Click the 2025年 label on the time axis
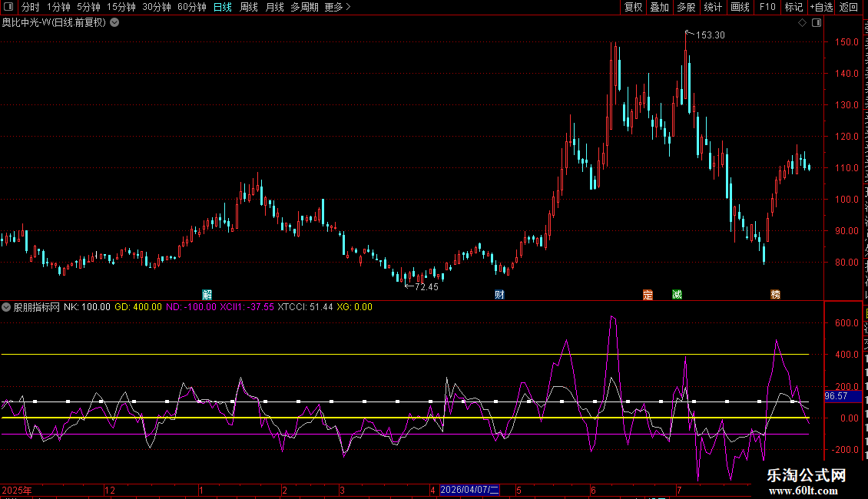The image size is (868, 499). point(17,490)
